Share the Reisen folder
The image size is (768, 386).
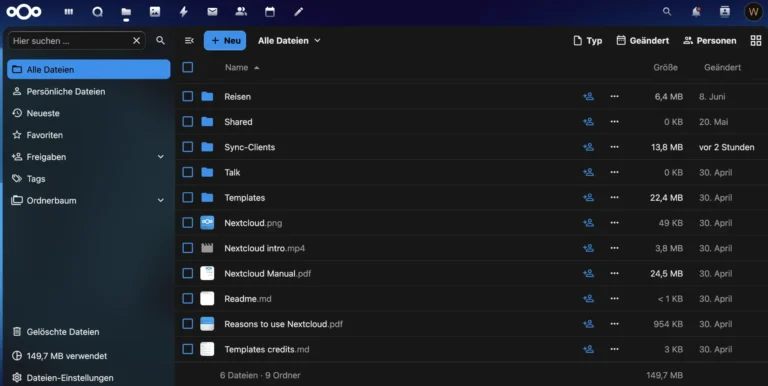[x=588, y=96]
